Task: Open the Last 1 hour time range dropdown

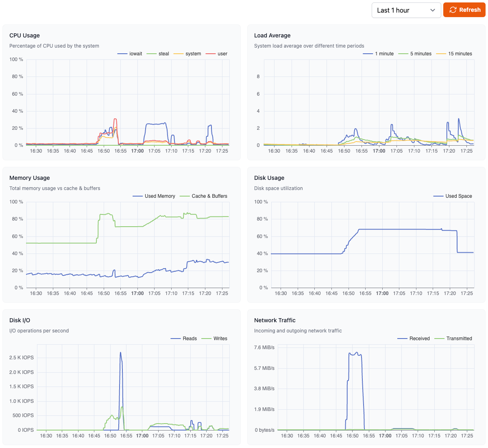Action: (406, 10)
